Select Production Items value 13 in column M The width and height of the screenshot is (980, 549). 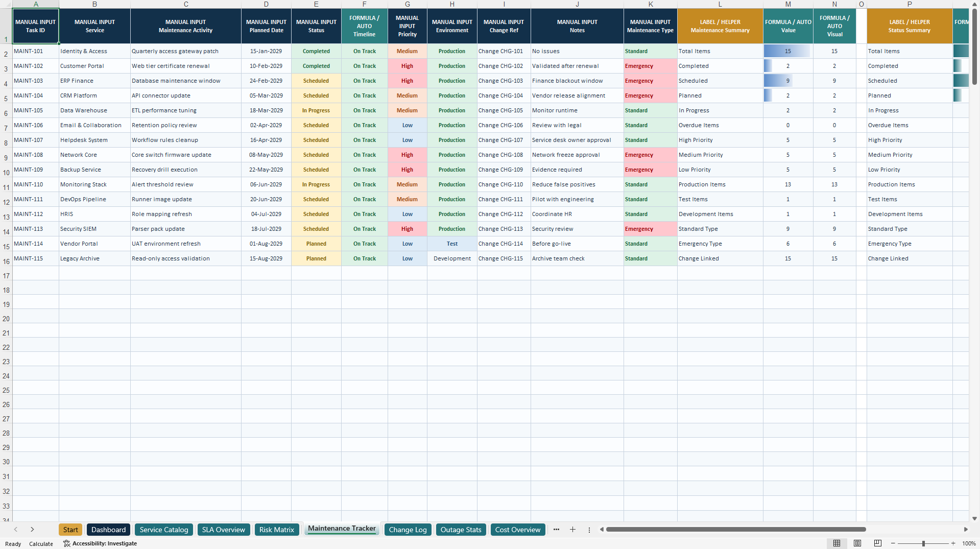pos(788,184)
